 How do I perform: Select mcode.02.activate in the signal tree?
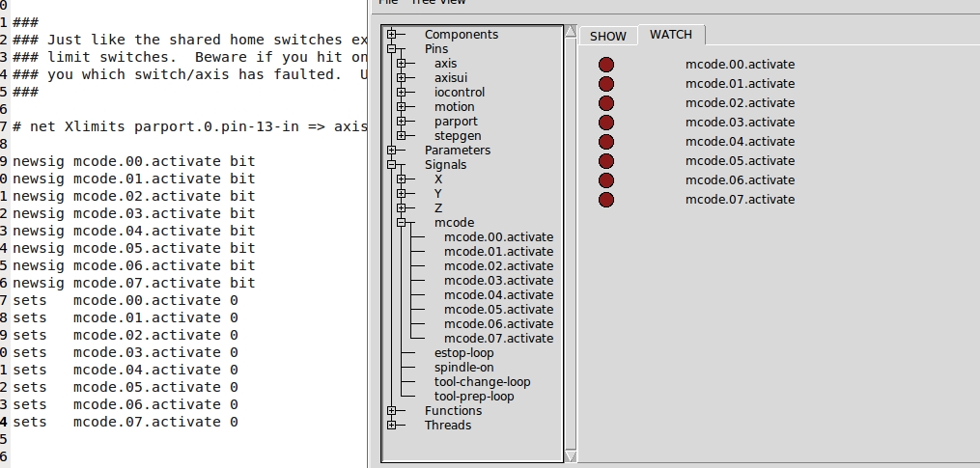[x=499, y=265]
